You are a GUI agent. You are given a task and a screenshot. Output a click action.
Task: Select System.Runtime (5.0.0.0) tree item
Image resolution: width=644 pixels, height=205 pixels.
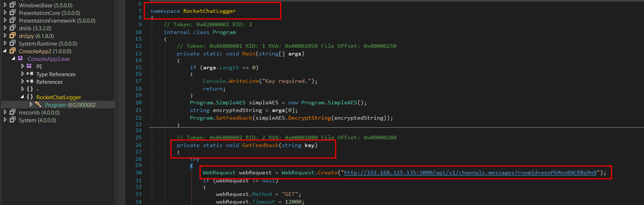[48, 44]
